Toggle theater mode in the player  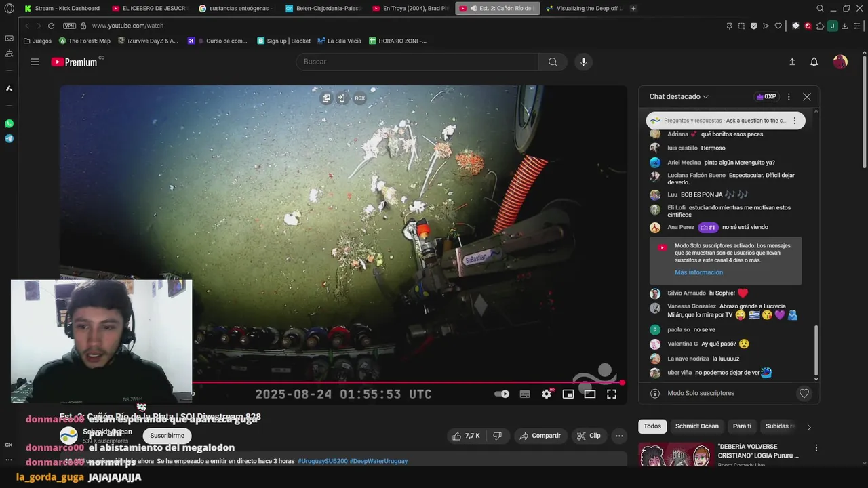[x=590, y=394]
